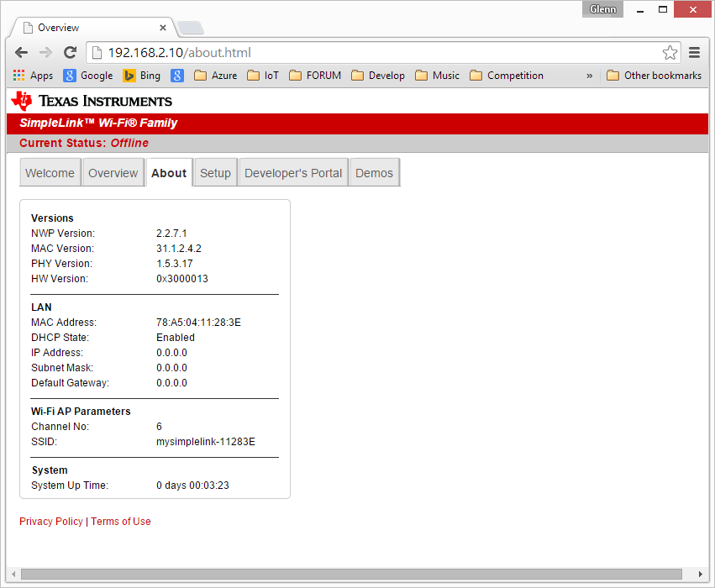Switch to the Demos tab

pyautogui.click(x=375, y=173)
